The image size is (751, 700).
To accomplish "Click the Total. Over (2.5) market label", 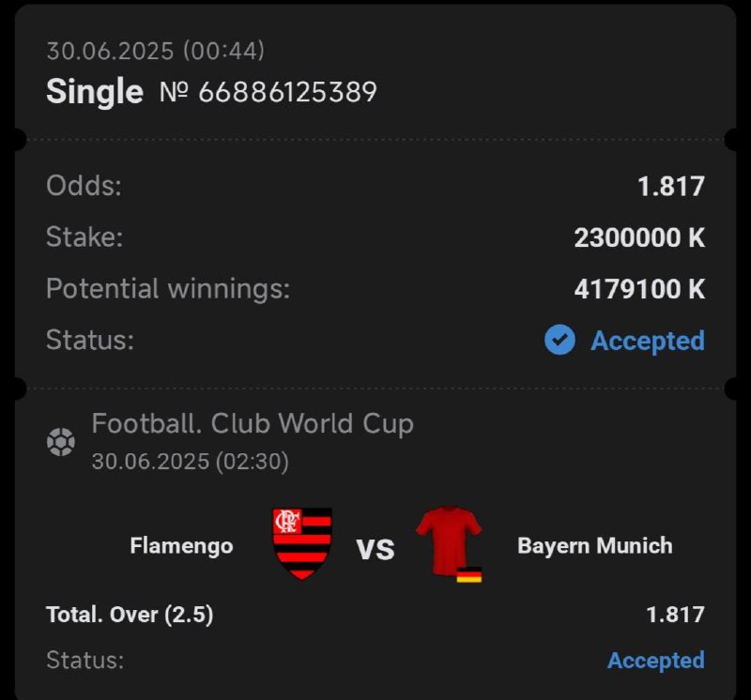I will coord(130,616).
